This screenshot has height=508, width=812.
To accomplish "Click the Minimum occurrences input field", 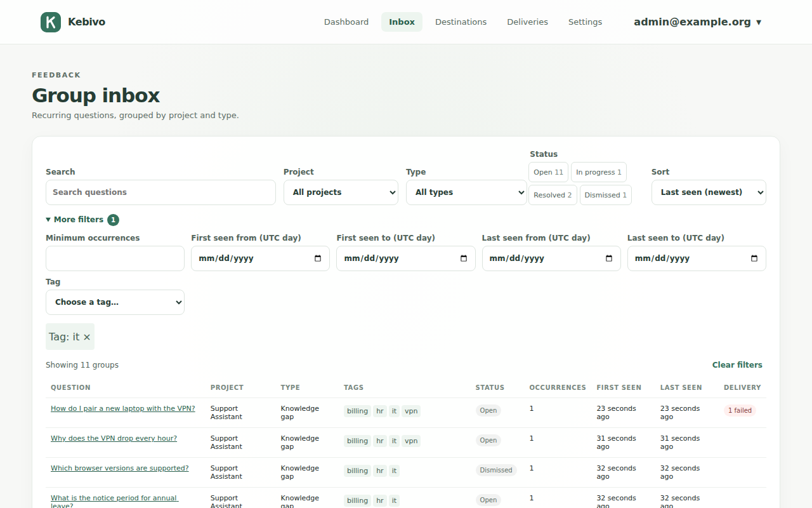I will 115,258.
